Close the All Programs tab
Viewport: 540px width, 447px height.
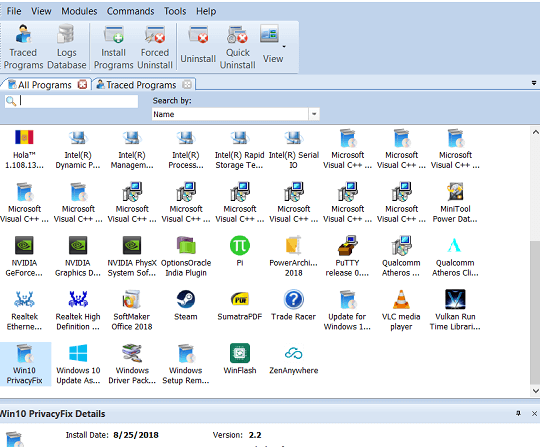(82, 84)
